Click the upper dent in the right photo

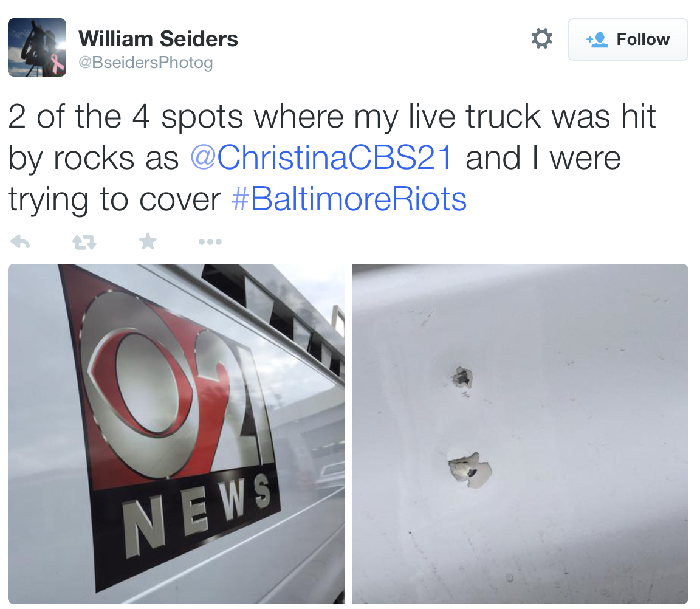462,377
